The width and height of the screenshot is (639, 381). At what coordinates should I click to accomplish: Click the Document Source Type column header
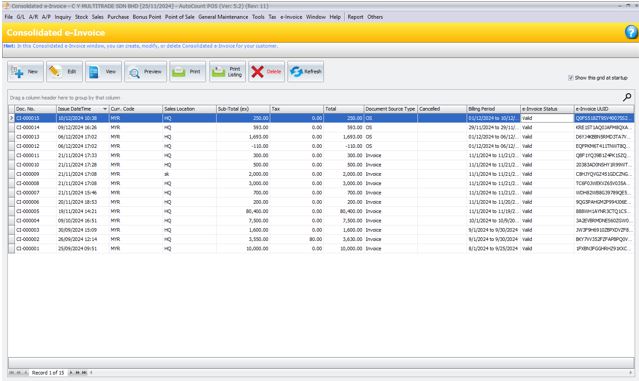click(390, 109)
